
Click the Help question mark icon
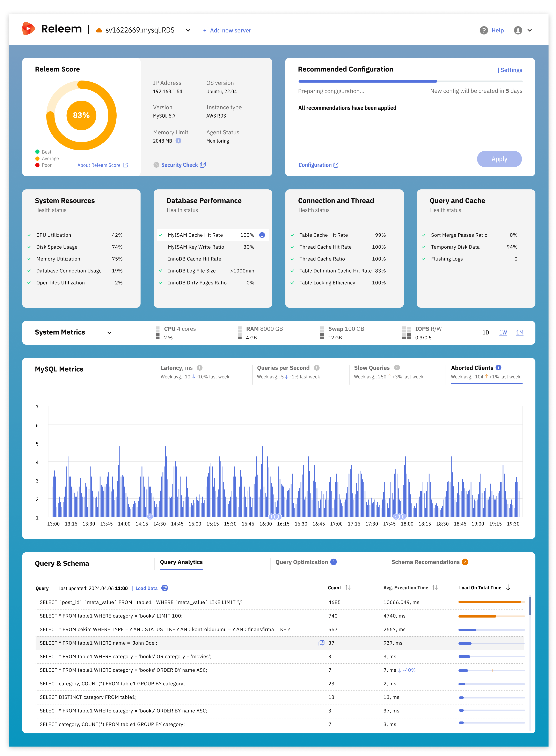(484, 30)
